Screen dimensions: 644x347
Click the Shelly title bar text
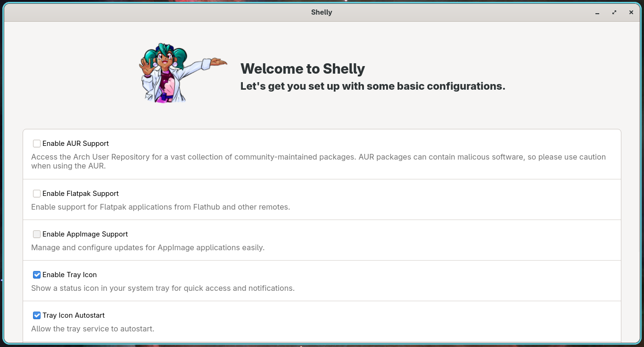(322, 12)
